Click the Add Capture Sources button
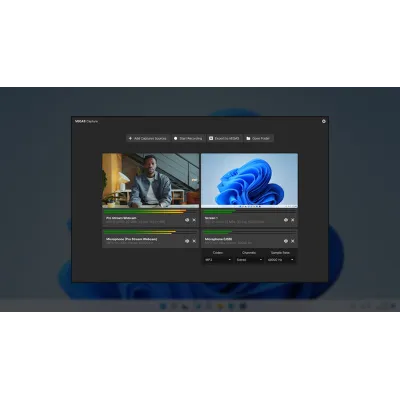 (x=148, y=138)
